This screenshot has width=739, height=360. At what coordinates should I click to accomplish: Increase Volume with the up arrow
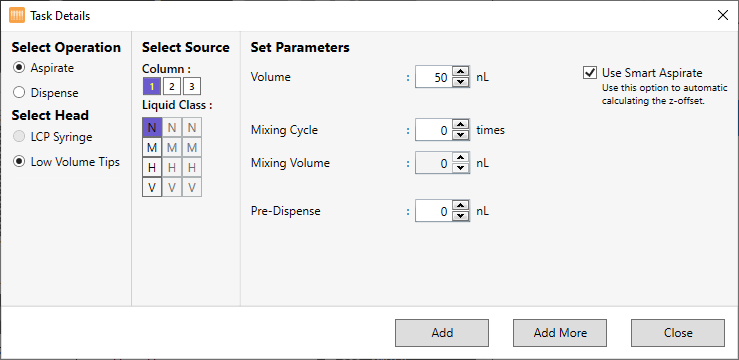pos(460,72)
